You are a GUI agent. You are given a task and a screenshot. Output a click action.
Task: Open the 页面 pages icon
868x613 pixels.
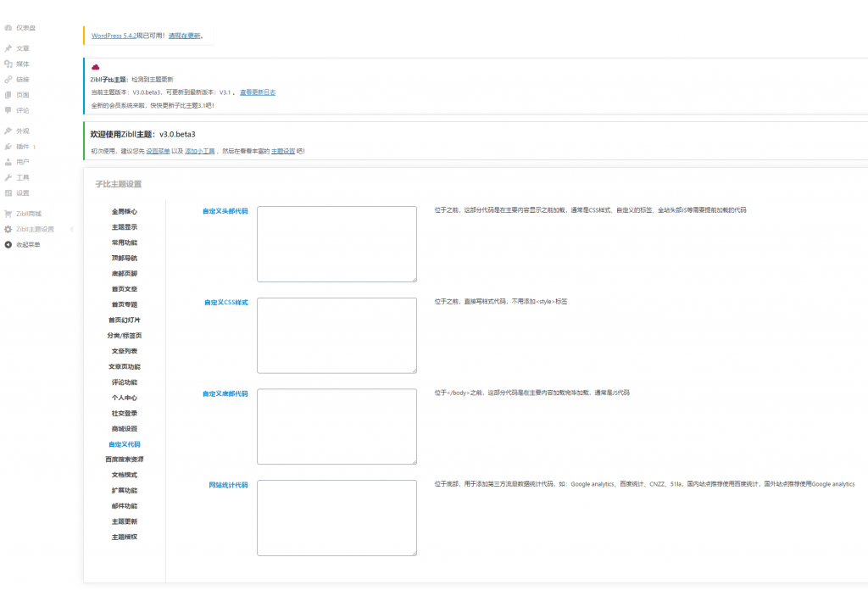[x=8, y=95]
